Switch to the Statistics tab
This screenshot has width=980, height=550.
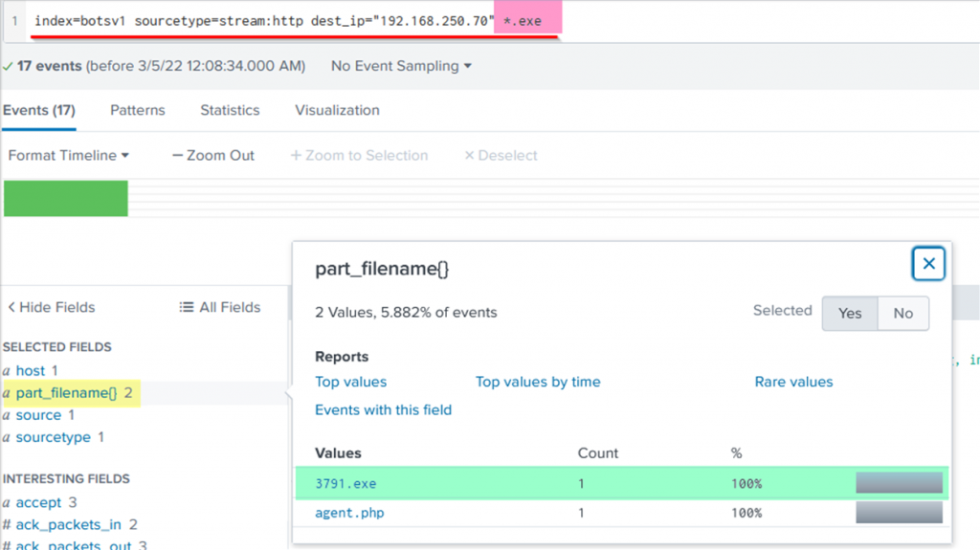pos(230,110)
